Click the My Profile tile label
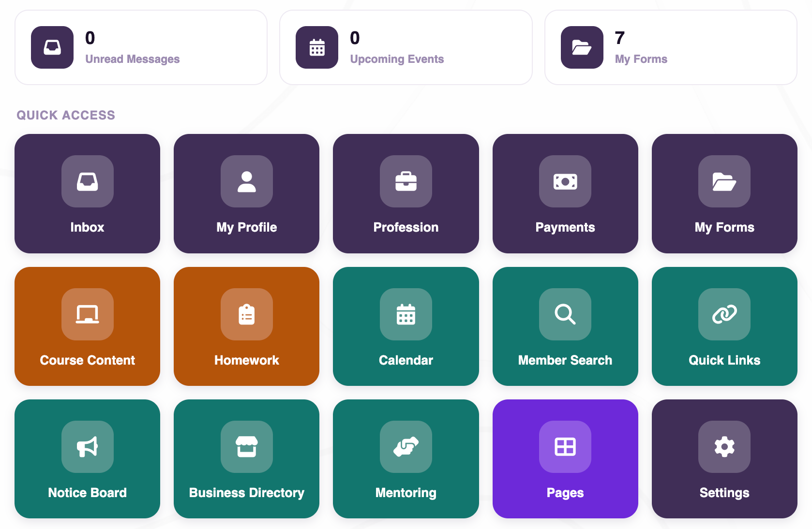 click(247, 227)
